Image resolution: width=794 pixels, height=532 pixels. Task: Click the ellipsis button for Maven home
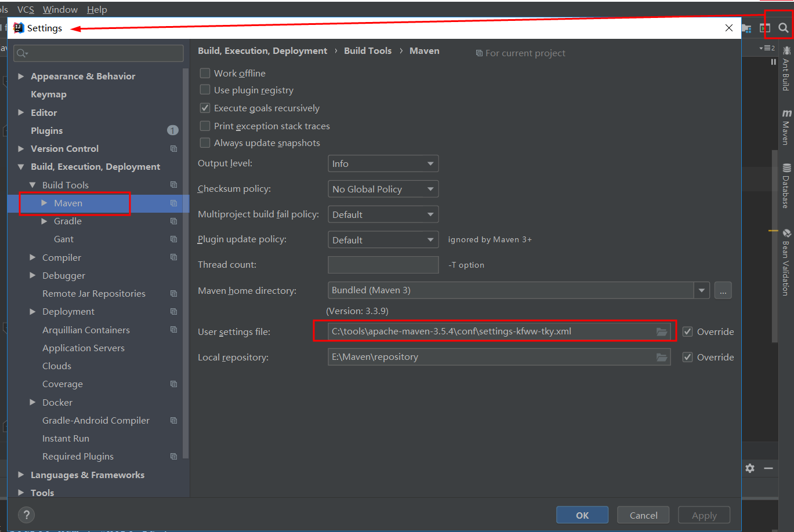[x=723, y=290]
